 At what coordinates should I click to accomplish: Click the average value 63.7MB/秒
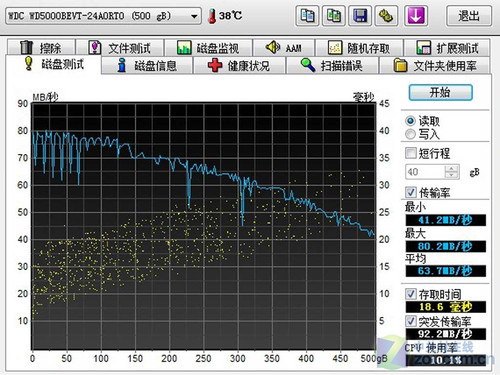click(x=446, y=271)
